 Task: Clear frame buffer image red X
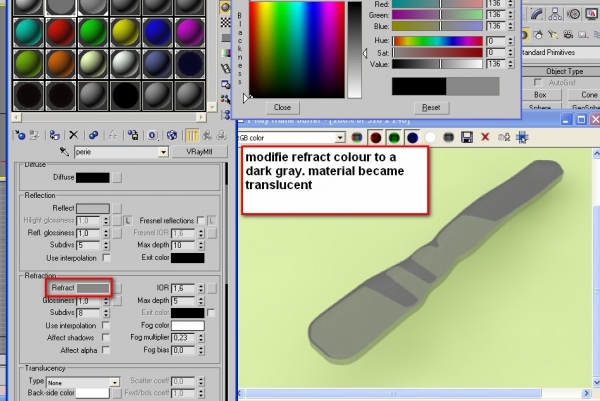coord(485,137)
